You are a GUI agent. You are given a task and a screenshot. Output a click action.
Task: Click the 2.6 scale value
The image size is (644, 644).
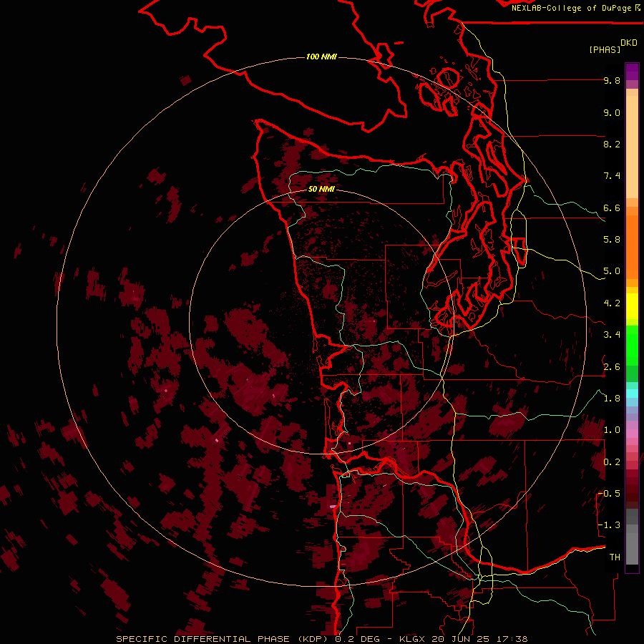612,367
